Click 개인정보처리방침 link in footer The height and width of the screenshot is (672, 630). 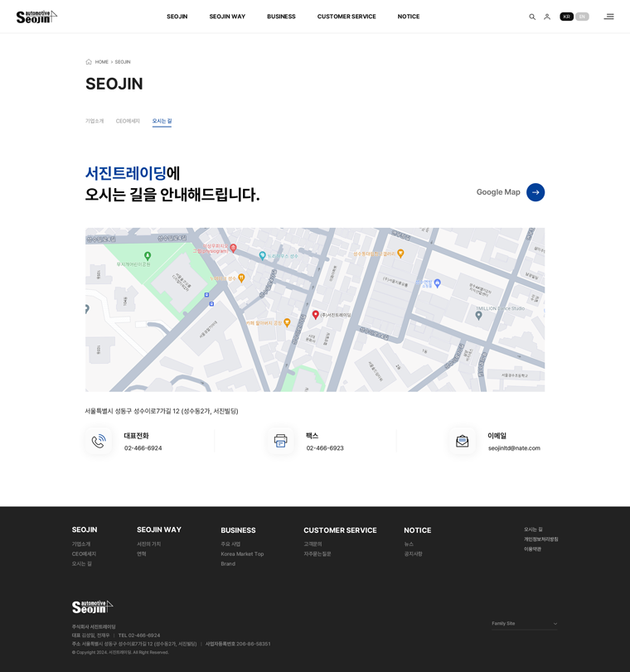540,539
